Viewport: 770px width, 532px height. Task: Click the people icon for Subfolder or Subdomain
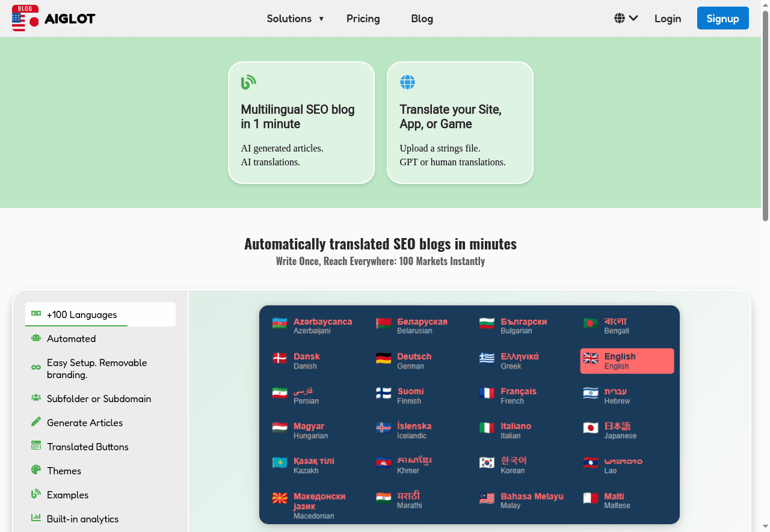click(36, 398)
